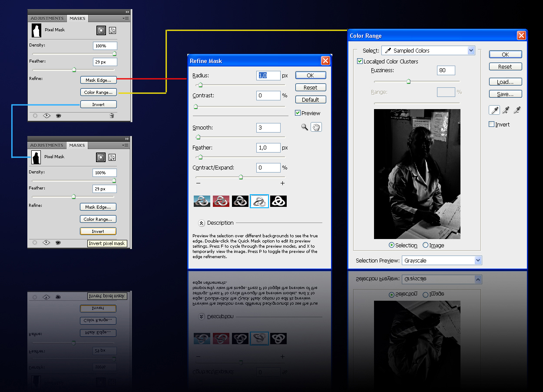
Task: Choose the Add to Sample eyedropper
Action: 505,111
